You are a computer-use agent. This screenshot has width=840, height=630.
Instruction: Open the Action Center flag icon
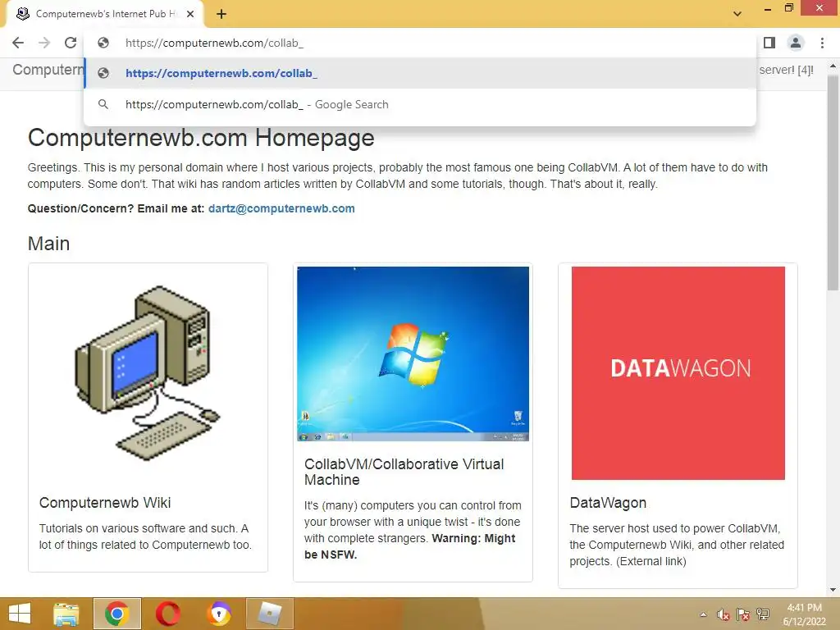click(742, 614)
